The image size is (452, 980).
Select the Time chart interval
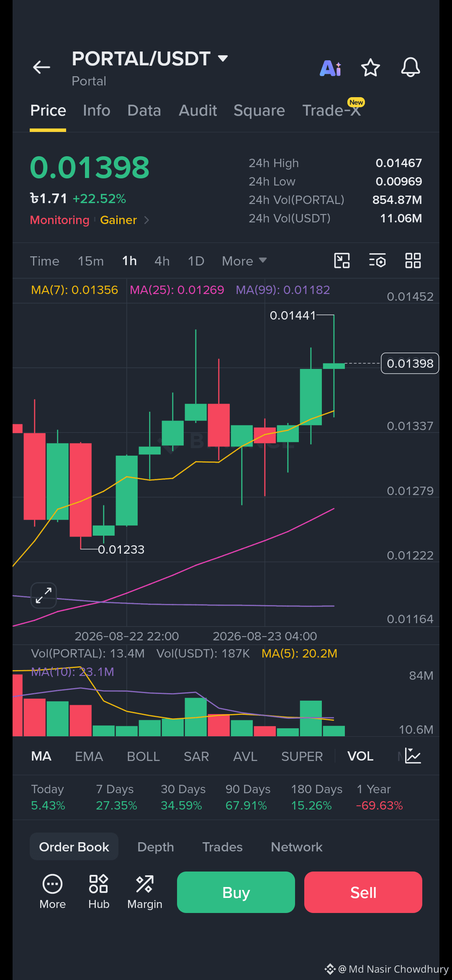coord(45,261)
